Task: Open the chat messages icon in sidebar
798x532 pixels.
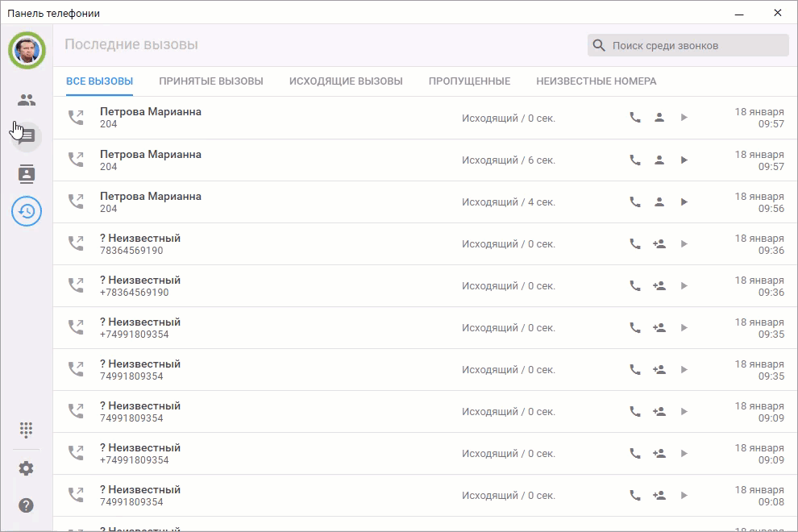Action: pos(27,137)
